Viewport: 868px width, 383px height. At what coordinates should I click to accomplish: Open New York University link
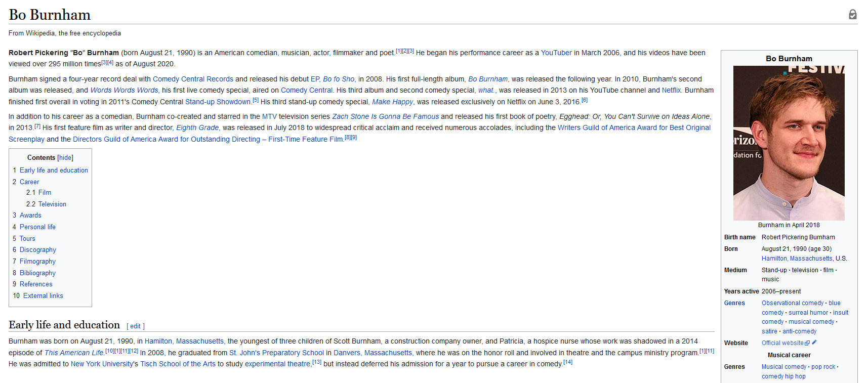pos(102,364)
